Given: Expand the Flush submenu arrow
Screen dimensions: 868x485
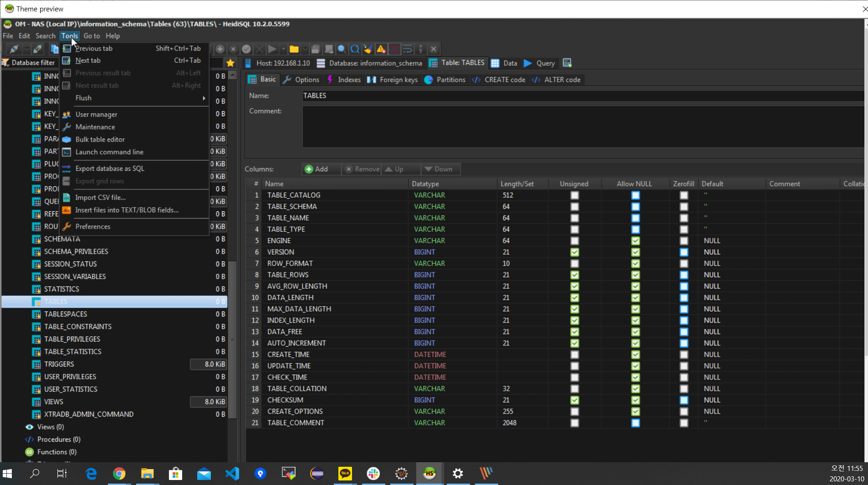Looking at the screenshot, I should click(x=204, y=98).
